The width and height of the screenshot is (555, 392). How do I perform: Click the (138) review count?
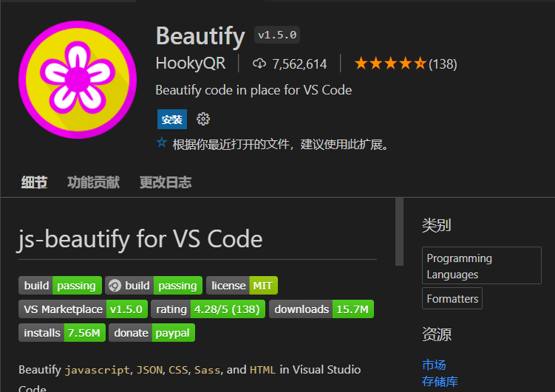[x=443, y=64]
